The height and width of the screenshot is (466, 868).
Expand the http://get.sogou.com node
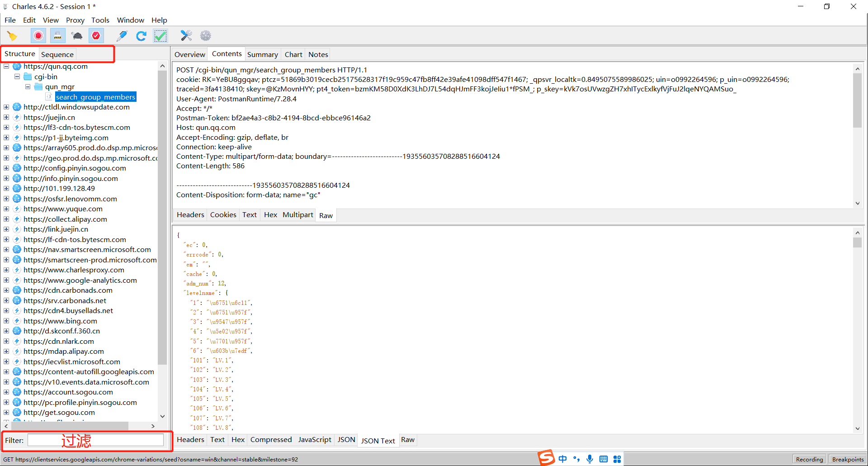pyautogui.click(x=6, y=413)
